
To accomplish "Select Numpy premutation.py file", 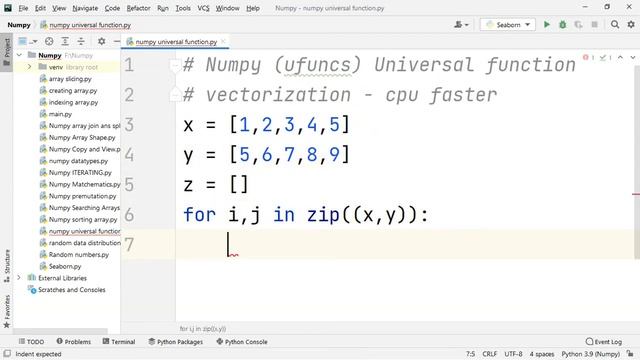I will click(x=82, y=196).
